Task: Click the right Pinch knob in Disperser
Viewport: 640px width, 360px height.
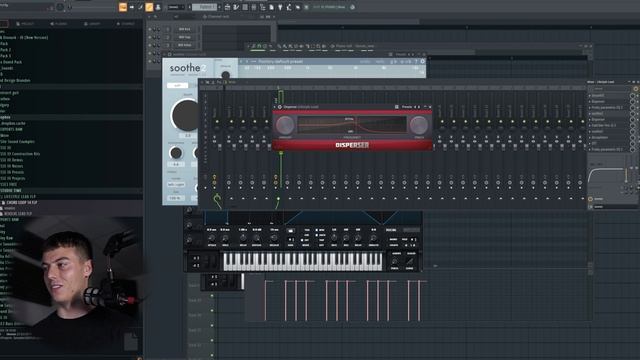Action: click(419, 125)
